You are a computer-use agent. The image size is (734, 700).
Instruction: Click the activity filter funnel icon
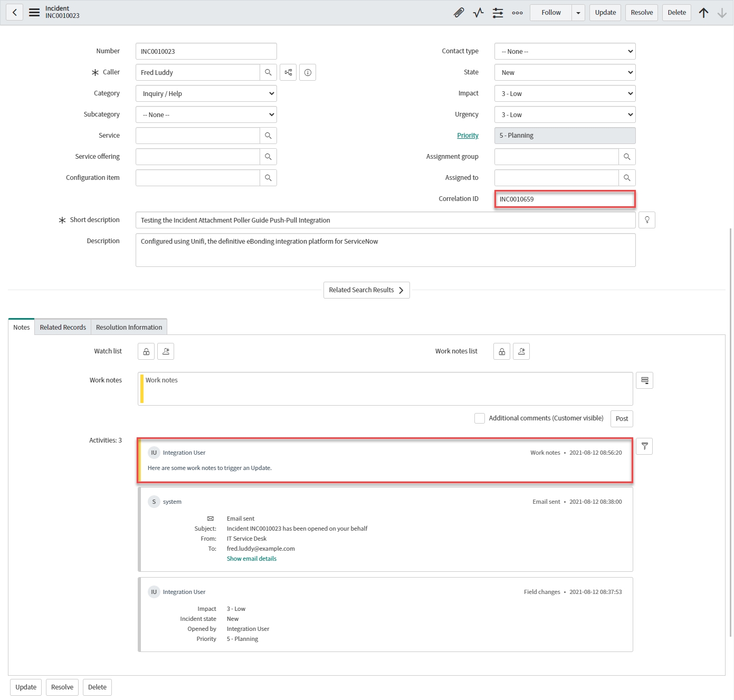(x=644, y=446)
